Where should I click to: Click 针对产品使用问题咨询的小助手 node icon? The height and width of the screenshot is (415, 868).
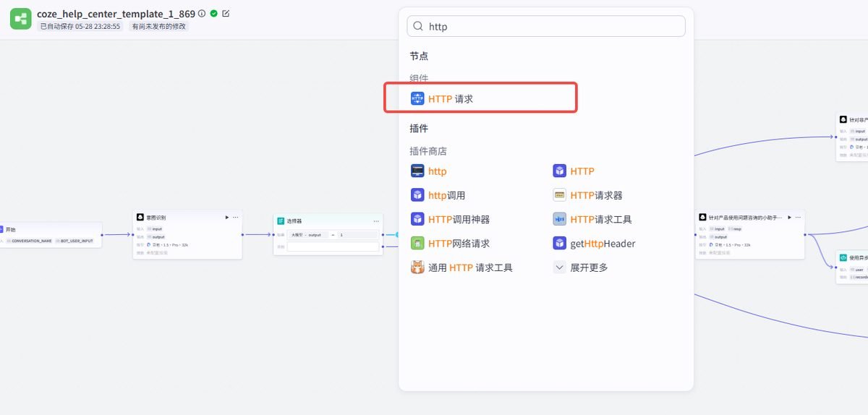click(702, 217)
